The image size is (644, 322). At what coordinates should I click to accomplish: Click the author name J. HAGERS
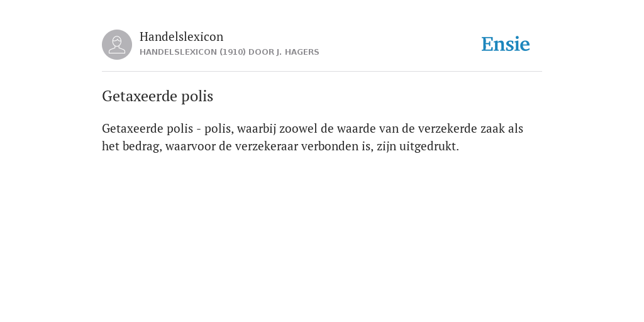294,52
